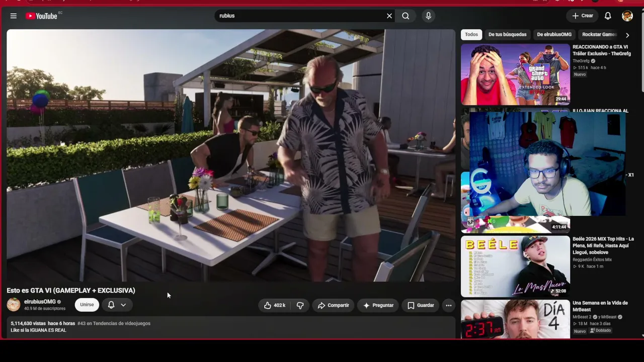This screenshot has height=362, width=644.
Task: Like the video with 402 k likes
Action: point(275,305)
